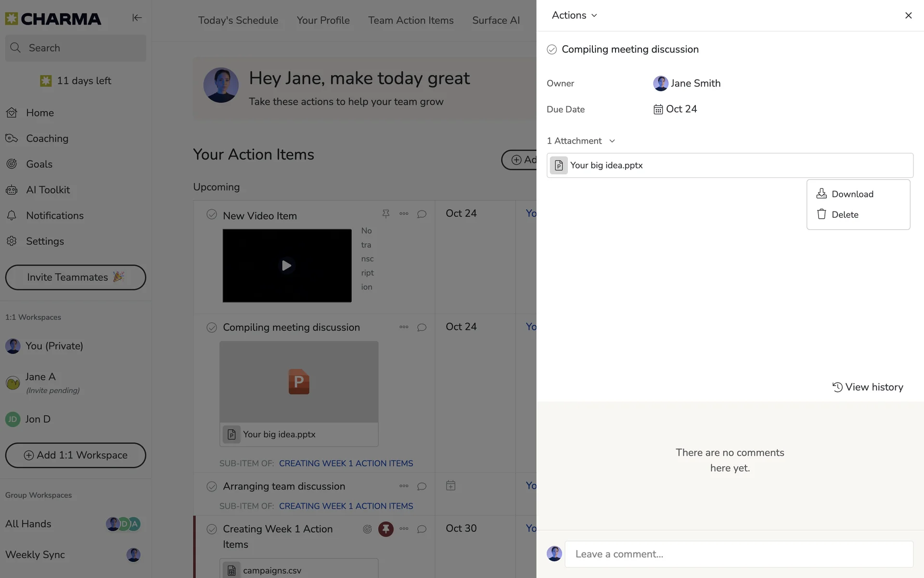Open AI Toolkit from sidebar
The width and height of the screenshot is (924, 578).
point(48,190)
